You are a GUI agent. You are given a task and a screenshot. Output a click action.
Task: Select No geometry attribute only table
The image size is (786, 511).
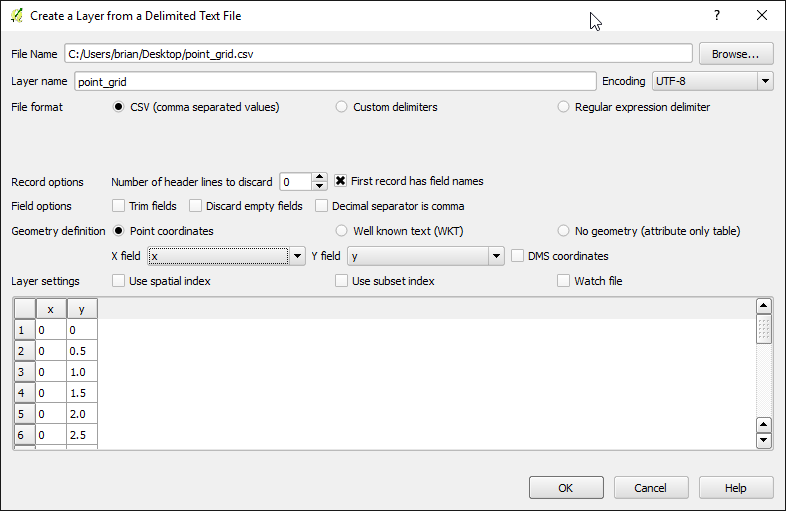[x=563, y=231]
